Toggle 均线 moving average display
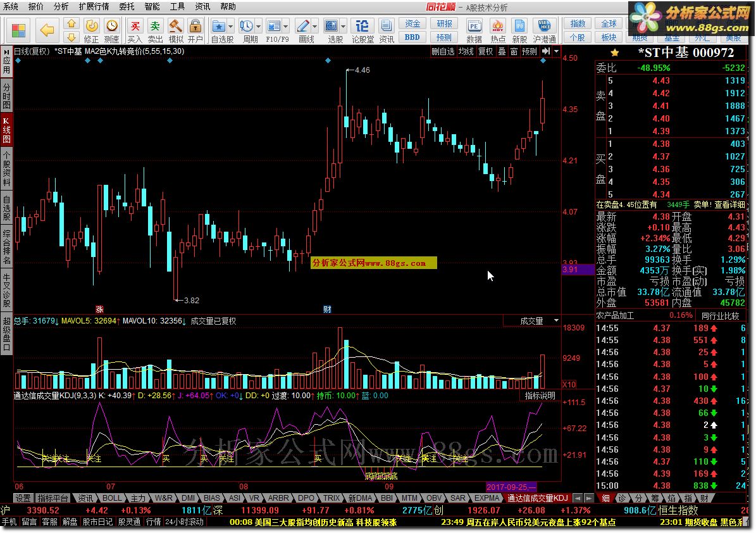This screenshot has height=533, width=756. pyautogui.click(x=466, y=52)
